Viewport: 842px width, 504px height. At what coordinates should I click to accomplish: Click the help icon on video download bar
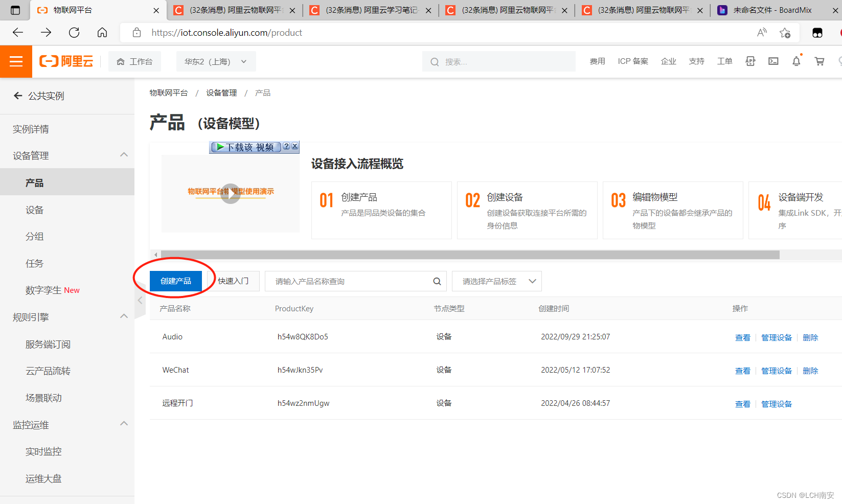(x=287, y=146)
